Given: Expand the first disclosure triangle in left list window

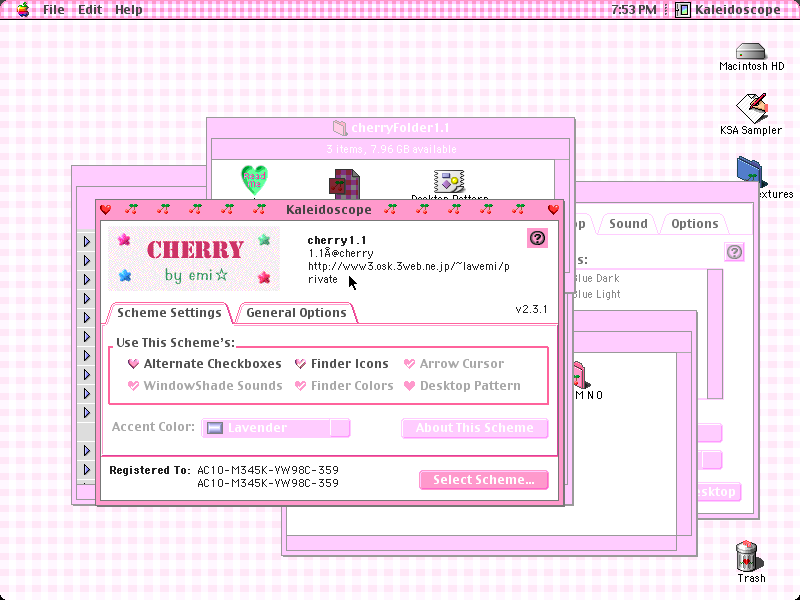Looking at the screenshot, I should point(87,241).
